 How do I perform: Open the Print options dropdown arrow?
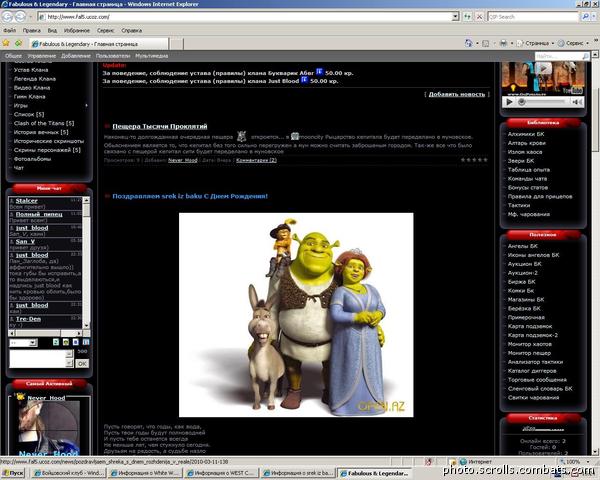512,43
